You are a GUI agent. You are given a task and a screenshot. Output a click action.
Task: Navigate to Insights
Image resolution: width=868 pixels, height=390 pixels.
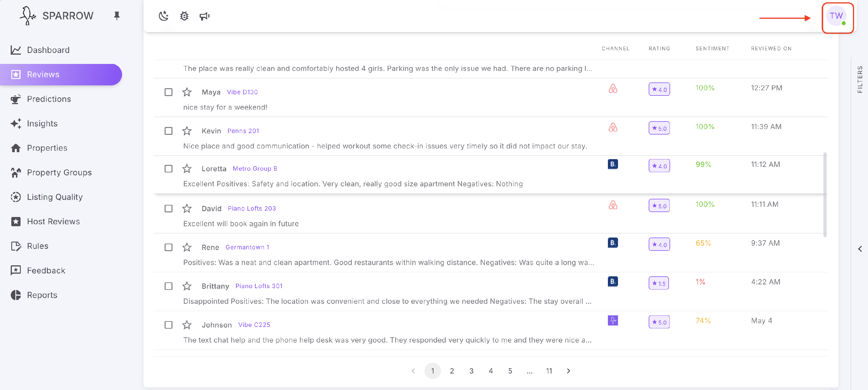click(61, 123)
